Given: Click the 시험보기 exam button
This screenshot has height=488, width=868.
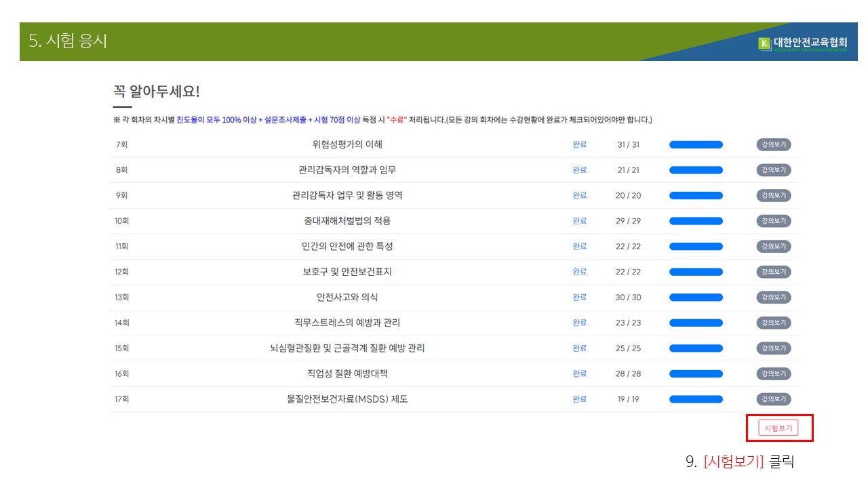Looking at the screenshot, I should [x=778, y=428].
